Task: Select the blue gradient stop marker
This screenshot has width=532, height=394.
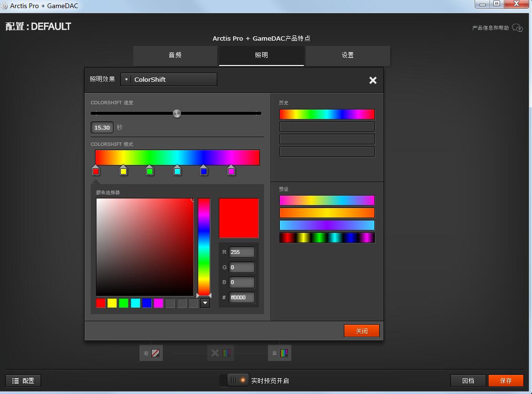Action: point(203,171)
